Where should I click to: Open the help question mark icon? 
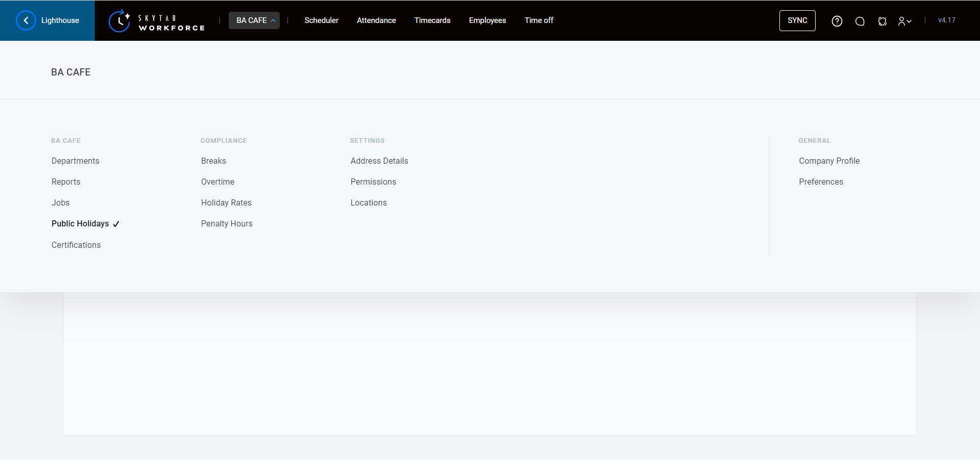[837, 21]
